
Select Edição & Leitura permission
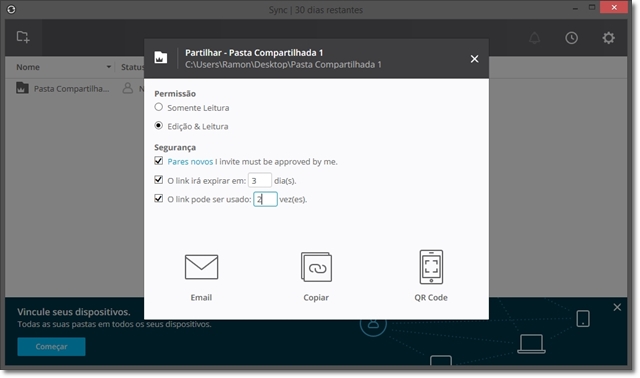point(158,125)
